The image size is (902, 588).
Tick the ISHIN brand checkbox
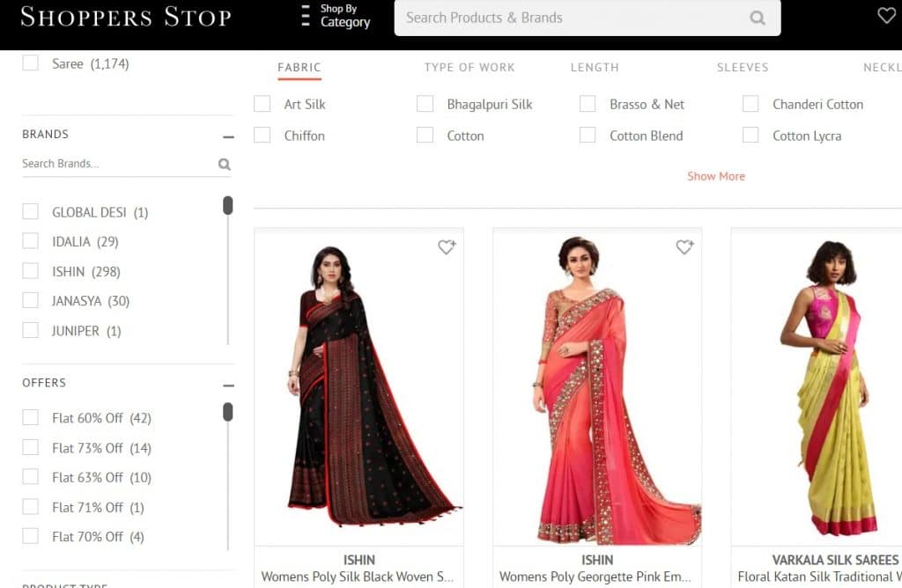(x=31, y=271)
